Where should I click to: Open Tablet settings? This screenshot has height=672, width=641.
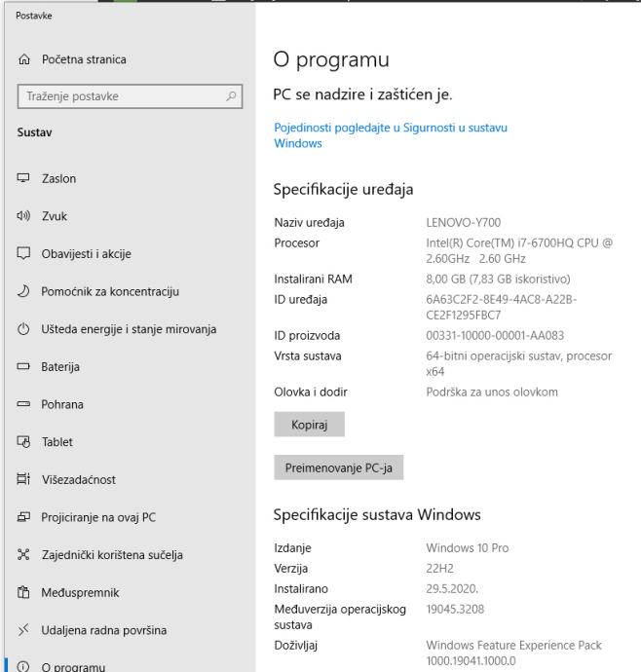pos(57,442)
